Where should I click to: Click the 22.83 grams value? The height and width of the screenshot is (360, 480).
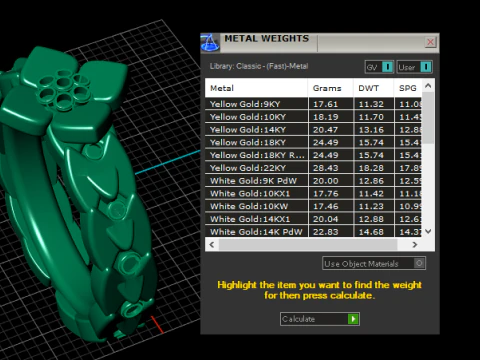pyautogui.click(x=325, y=232)
